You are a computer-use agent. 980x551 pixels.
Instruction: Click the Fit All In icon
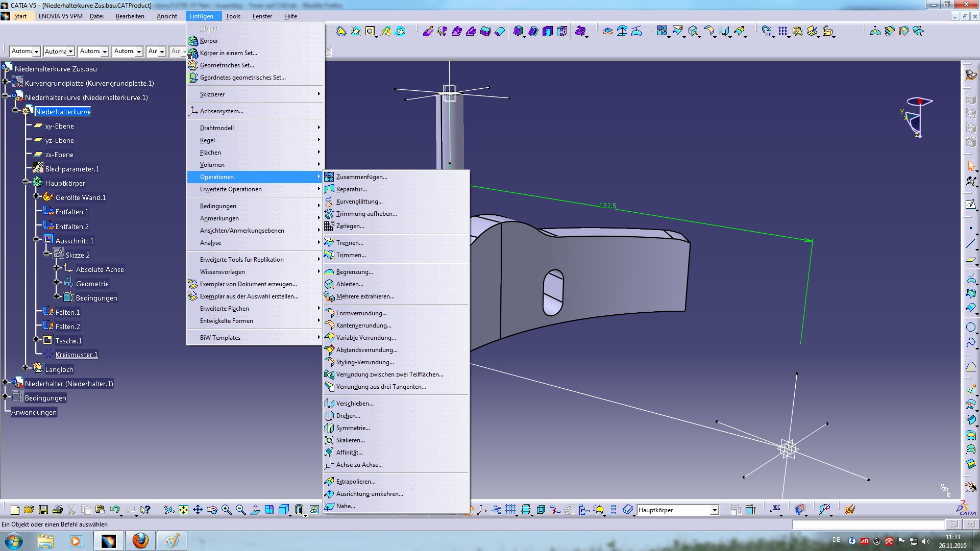tap(183, 510)
